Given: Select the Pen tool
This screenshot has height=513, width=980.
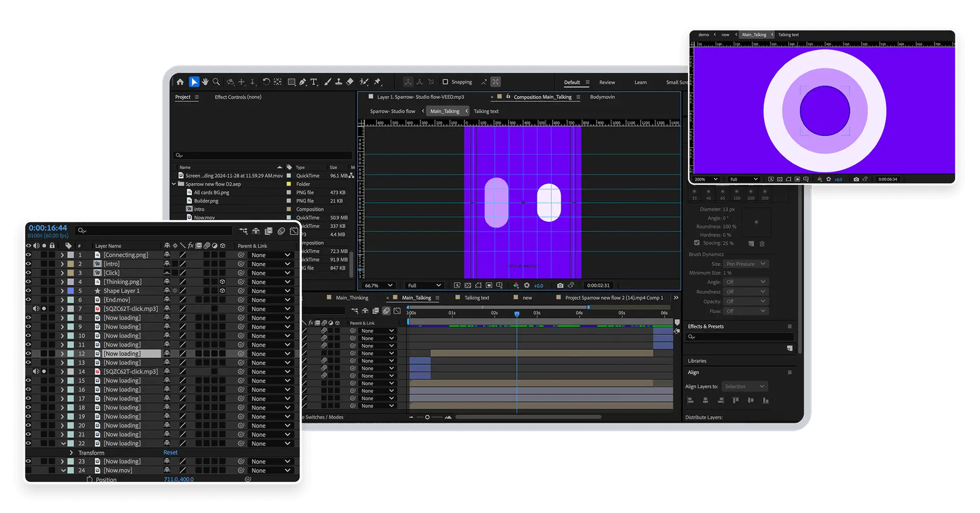Looking at the screenshot, I should click(303, 82).
